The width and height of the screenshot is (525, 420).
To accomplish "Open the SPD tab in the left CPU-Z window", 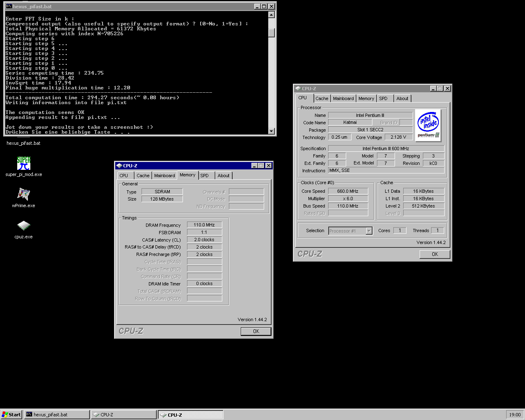I will click(205, 176).
